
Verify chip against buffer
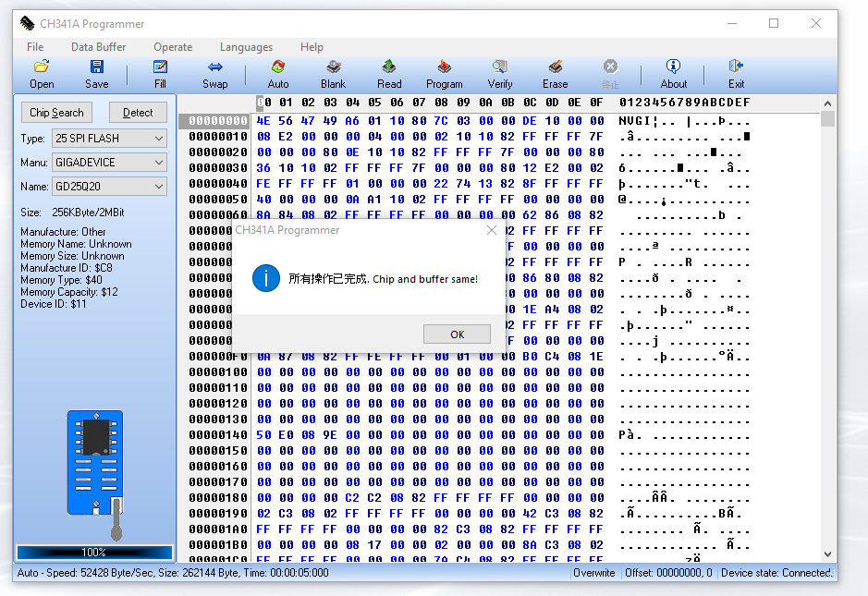[x=500, y=74]
